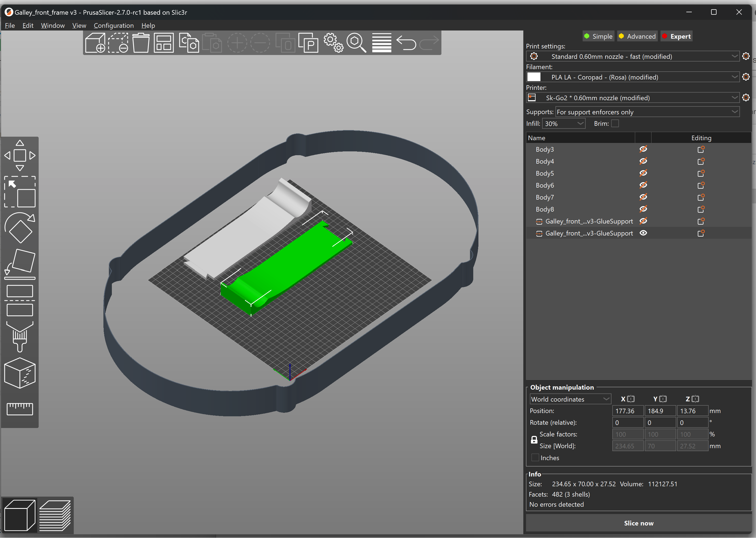Screen dimensions: 756x538
Task: Click the Undo arrow icon
Action: [x=406, y=43]
